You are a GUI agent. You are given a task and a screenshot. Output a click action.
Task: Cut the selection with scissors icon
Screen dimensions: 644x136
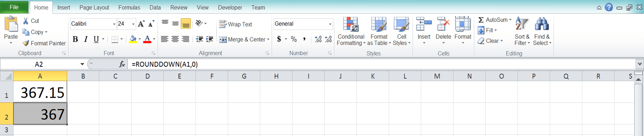pyautogui.click(x=26, y=21)
